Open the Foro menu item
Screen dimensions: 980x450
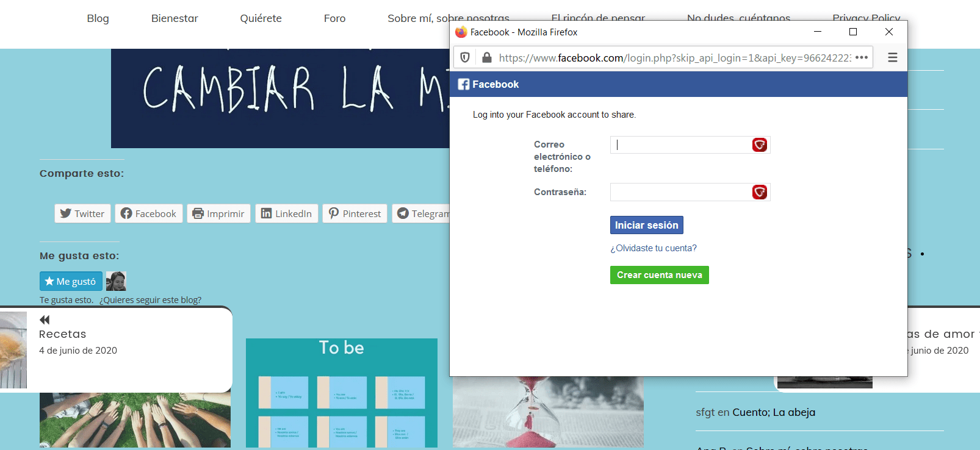334,18
